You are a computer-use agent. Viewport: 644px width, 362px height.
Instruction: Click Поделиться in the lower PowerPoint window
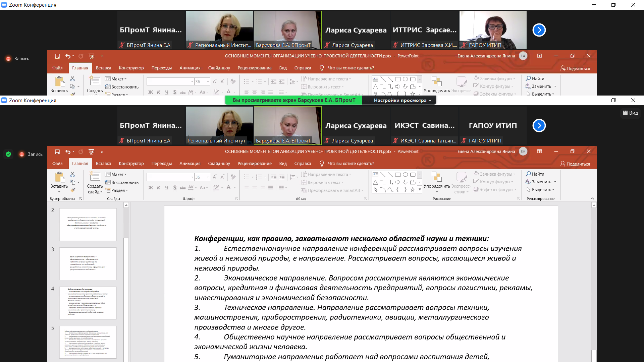pyautogui.click(x=575, y=164)
